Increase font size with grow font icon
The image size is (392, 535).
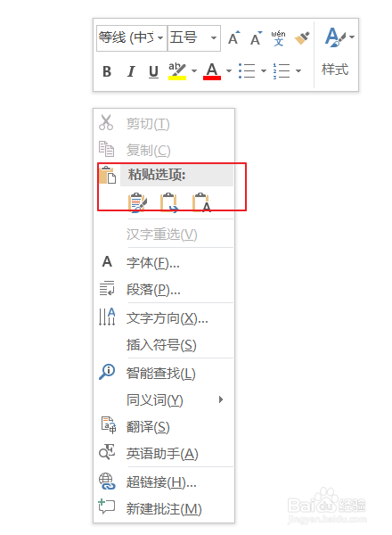(233, 38)
